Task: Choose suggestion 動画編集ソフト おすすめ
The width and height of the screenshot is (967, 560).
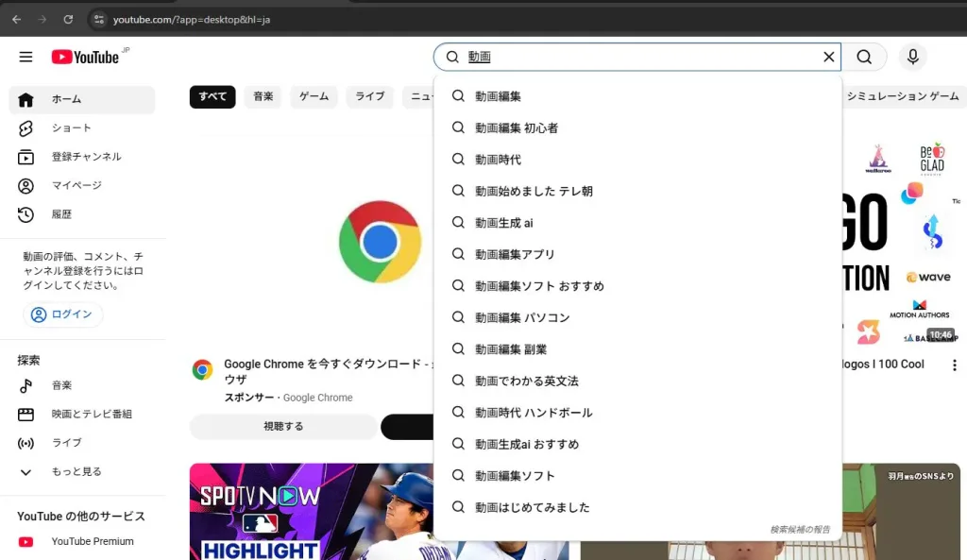Action: pos(637,285)
